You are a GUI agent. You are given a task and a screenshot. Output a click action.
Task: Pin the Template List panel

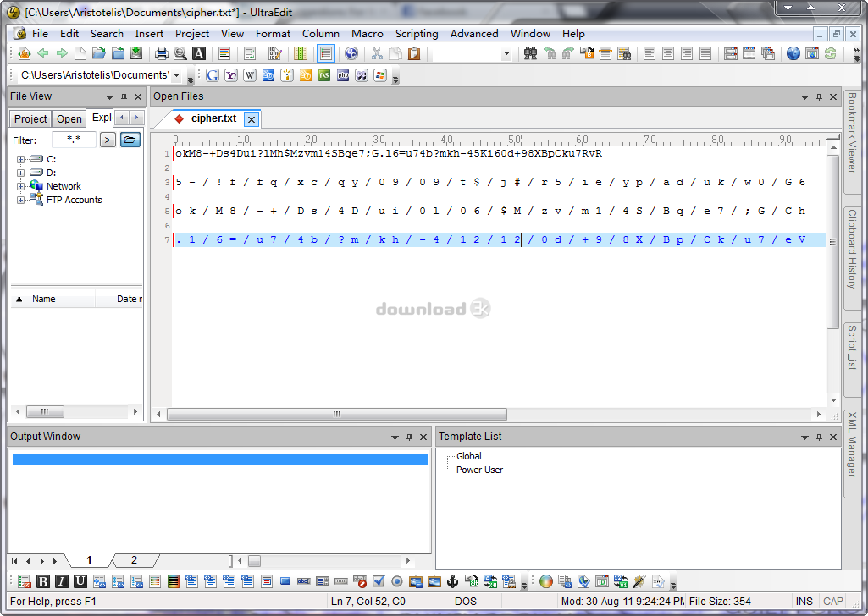(819, 437)
